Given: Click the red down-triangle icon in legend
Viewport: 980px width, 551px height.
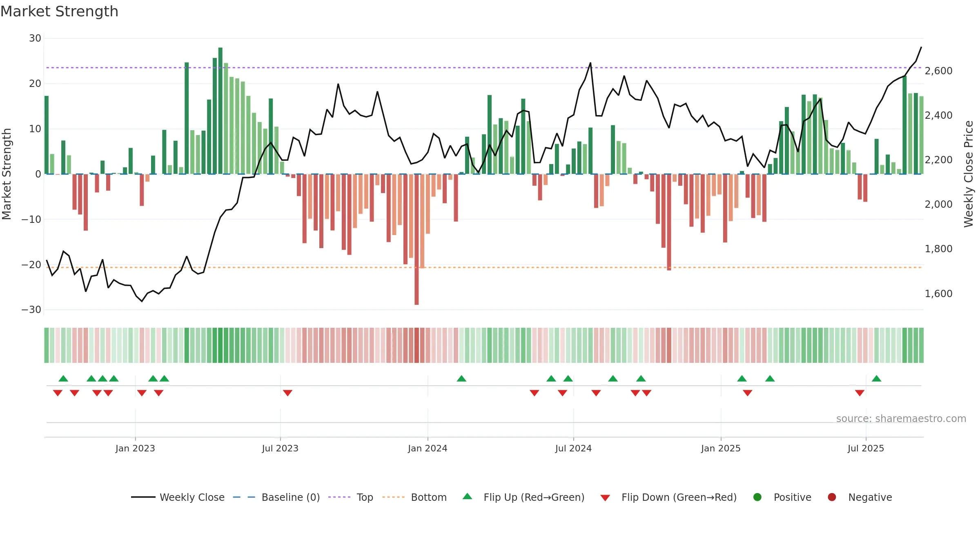Looking at the screenshot, I should pos(605,498).
